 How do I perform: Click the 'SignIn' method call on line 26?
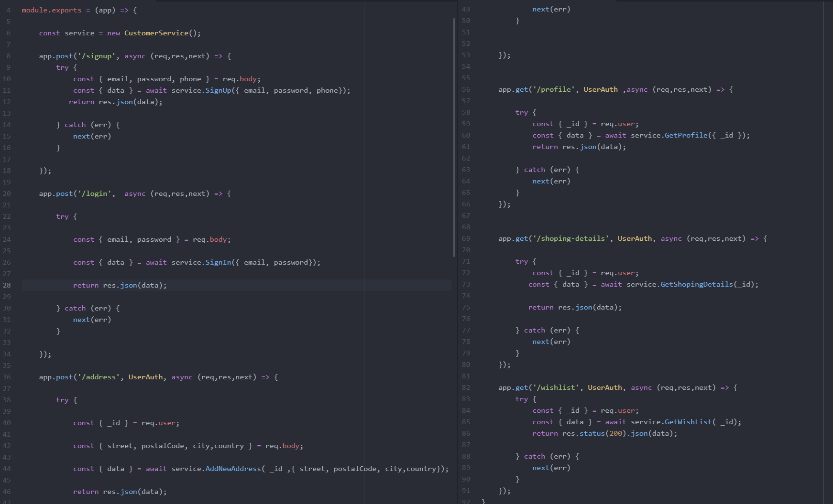point(219,262)
